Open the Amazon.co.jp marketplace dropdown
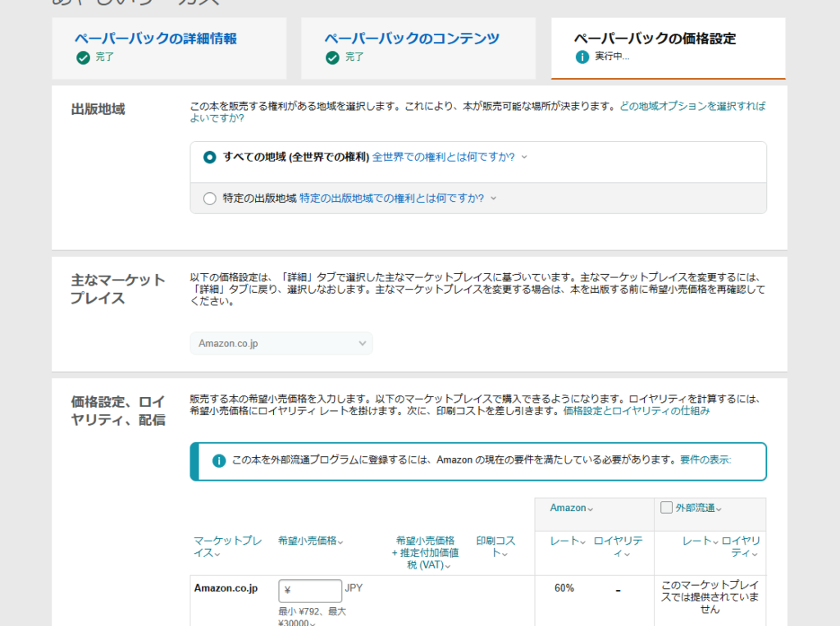 (281, 344)
